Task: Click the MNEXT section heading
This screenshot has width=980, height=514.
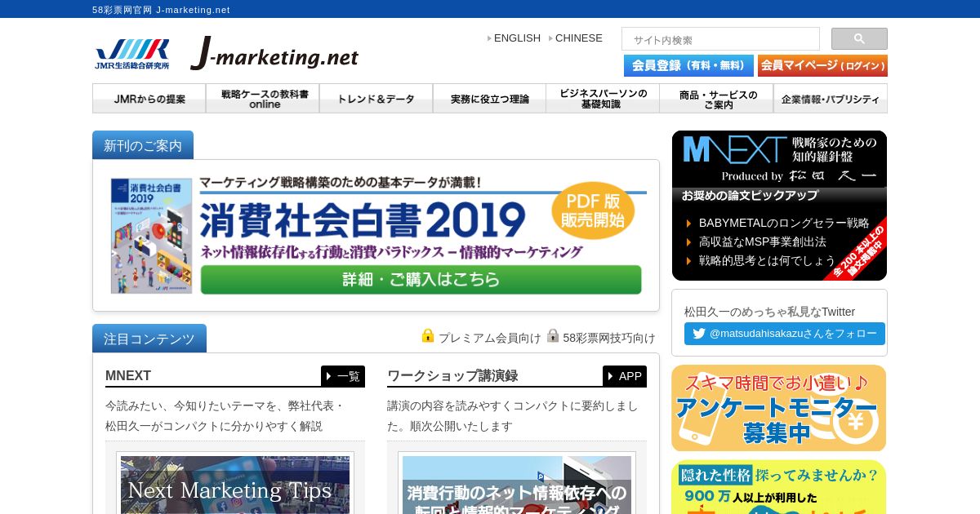Action: 128,376
